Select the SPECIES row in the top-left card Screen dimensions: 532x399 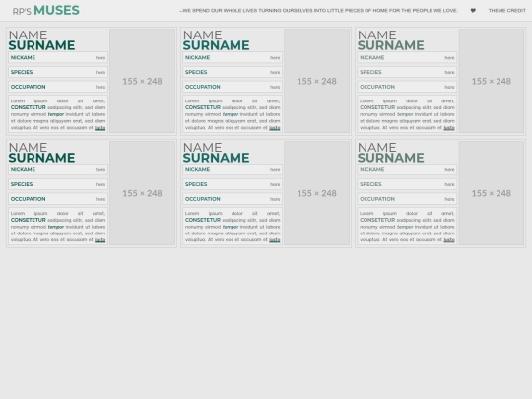58,72
